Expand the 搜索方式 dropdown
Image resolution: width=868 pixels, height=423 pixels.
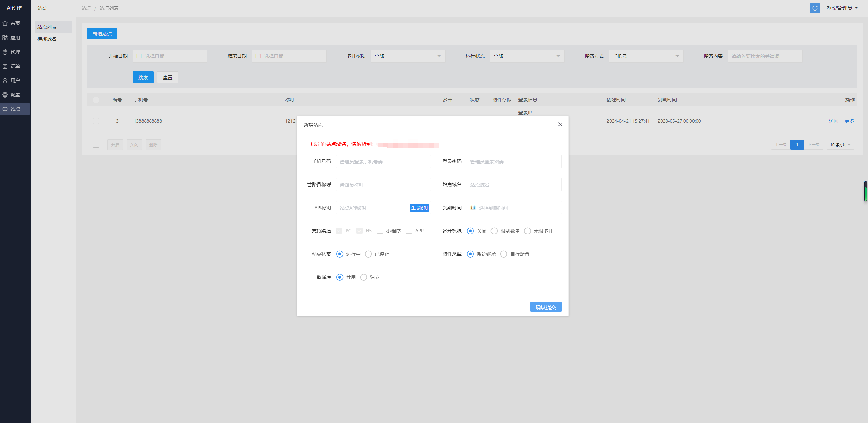click(x=646, y=56)
